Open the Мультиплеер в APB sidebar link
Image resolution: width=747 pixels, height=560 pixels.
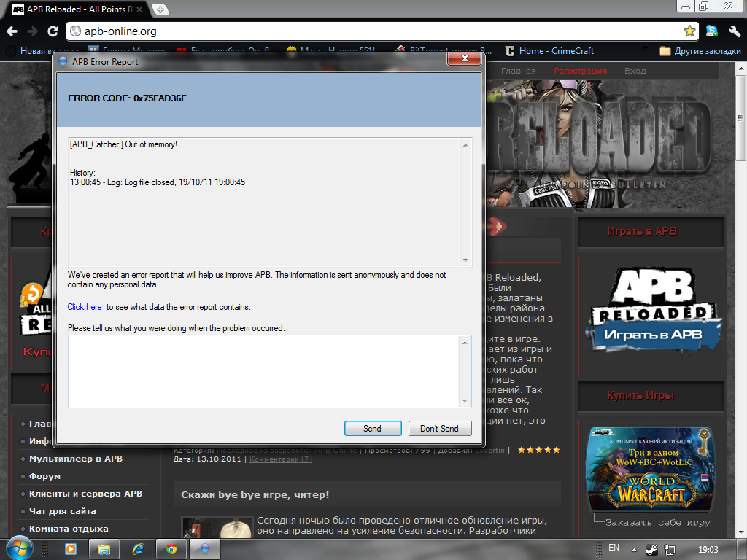coord(76,459)
